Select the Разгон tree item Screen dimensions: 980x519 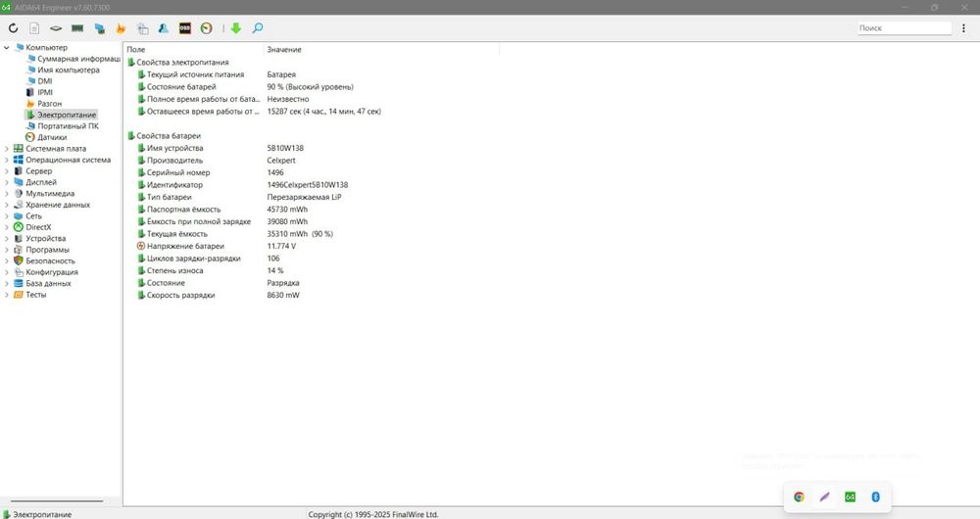(44, 104)
